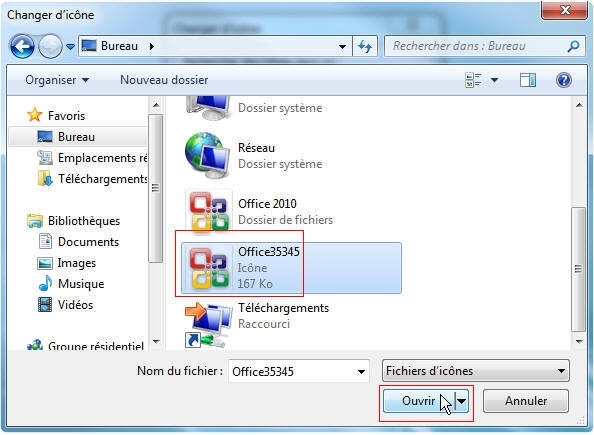Click the blue Back arrow button
The image size is (594, 435).
22,46
